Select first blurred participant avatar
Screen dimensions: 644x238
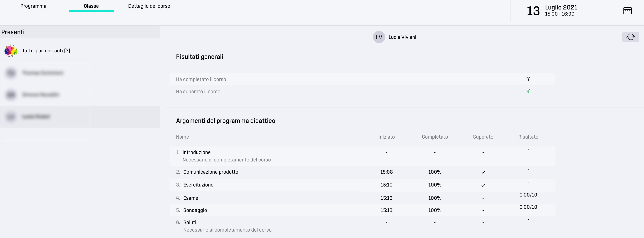(x=11, y=73)
